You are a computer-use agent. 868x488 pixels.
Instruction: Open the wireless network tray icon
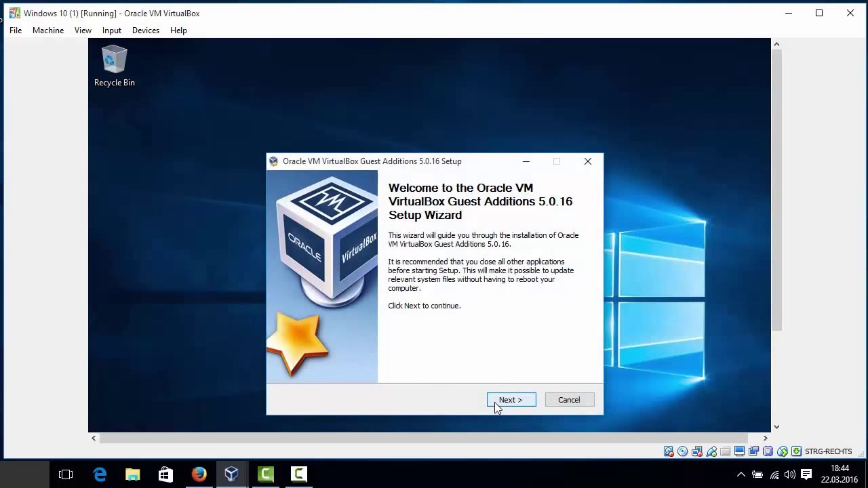(774, 474)
